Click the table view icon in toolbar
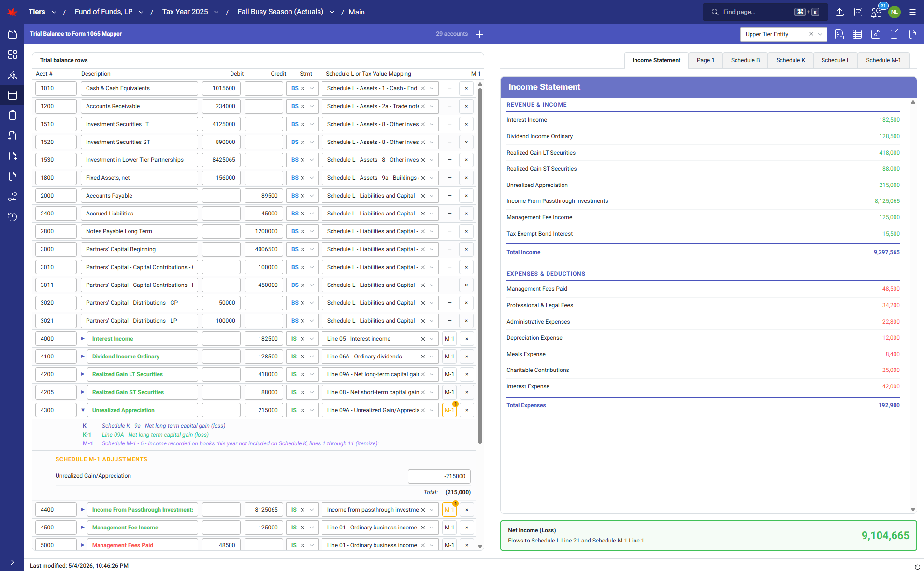This screenshot has height=571, width=924. click(x=857, y=34)
